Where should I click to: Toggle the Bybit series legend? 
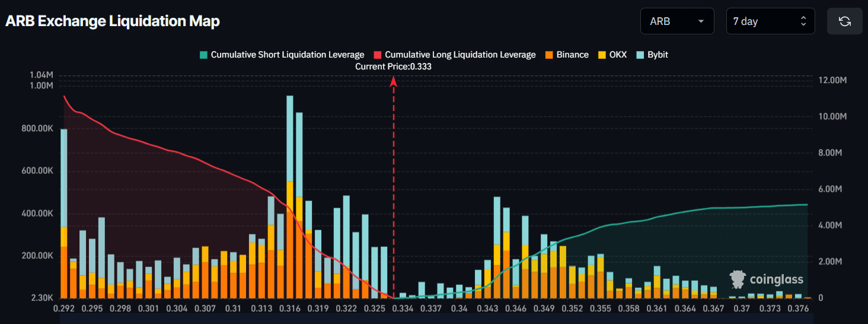pyautogui.click(x=652, y=55)
